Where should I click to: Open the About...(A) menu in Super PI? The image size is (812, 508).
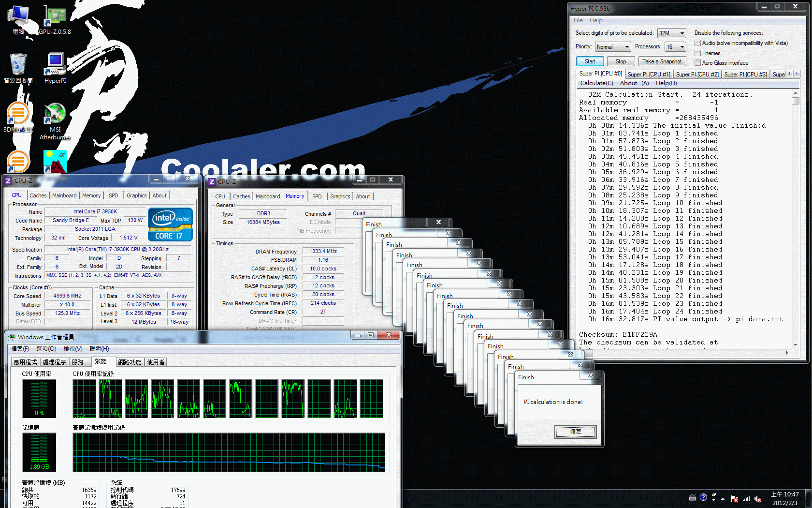pos(634,83)
